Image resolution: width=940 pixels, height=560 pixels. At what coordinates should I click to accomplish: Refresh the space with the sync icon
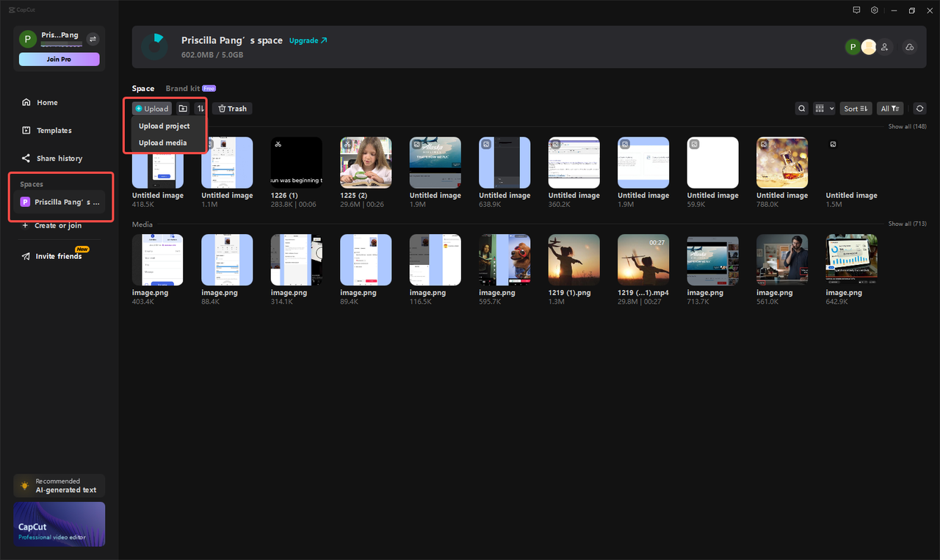pos(919,108)
